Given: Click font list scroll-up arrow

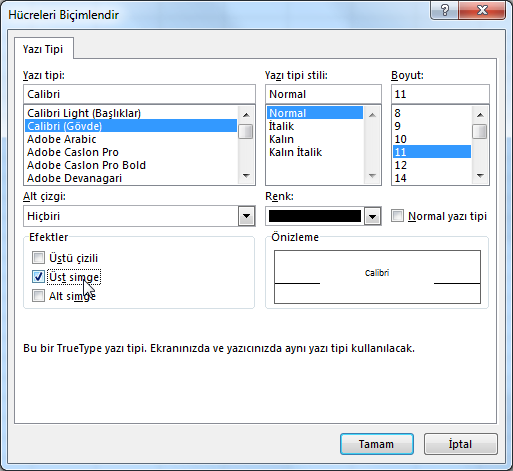Looking at the screenshot, I should click(246, 115).
